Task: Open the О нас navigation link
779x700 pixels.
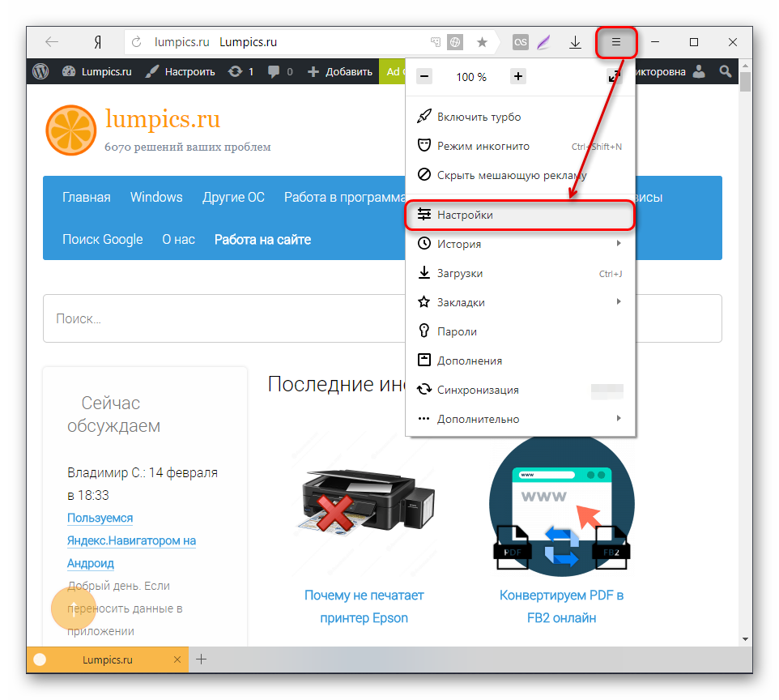Action: coord(179,240)
